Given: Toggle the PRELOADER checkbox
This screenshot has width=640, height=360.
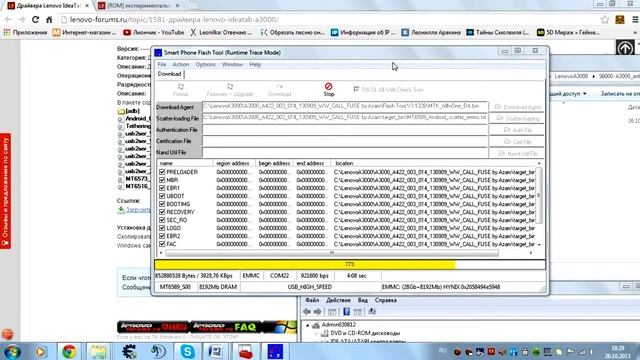Looking at the screenshot, I should click(x=162, y=172).
